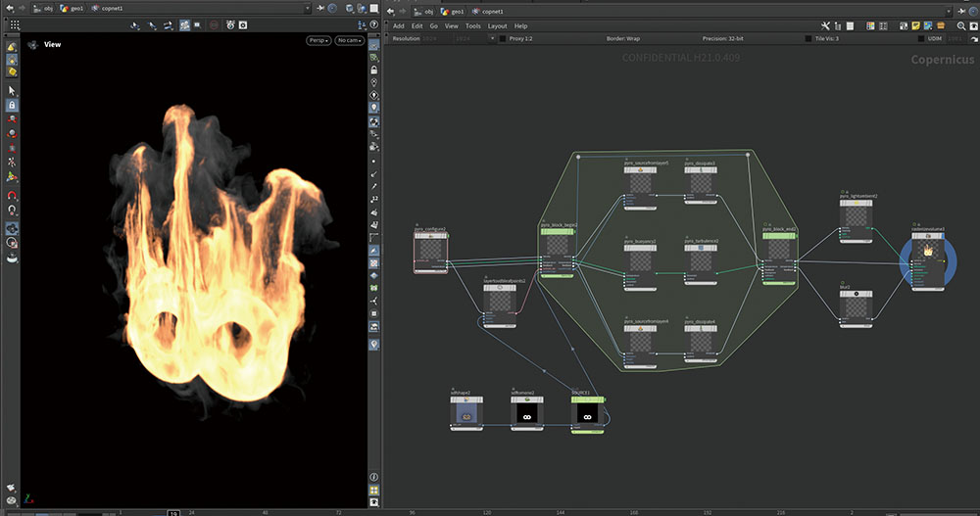Open the Layout menu in network editor
Image resolution: width=980 pixels, height=516 pixels.
498,25
